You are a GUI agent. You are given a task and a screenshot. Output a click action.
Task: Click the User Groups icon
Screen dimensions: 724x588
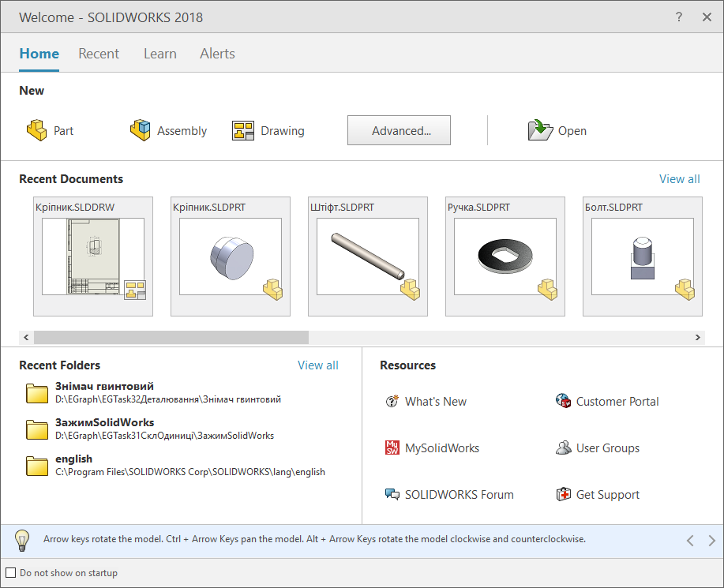[563, 448]
